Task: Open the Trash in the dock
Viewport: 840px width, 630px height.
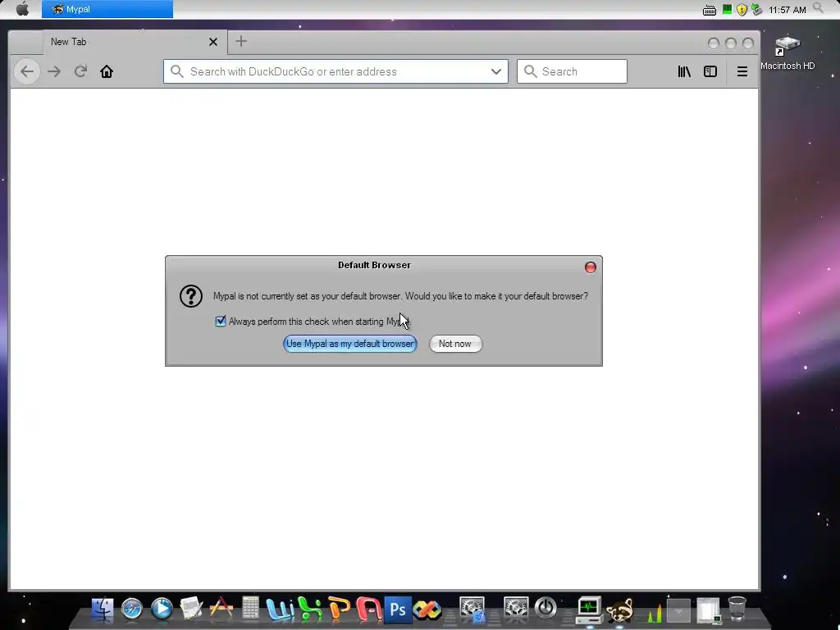Action: (x=737, y=609)
